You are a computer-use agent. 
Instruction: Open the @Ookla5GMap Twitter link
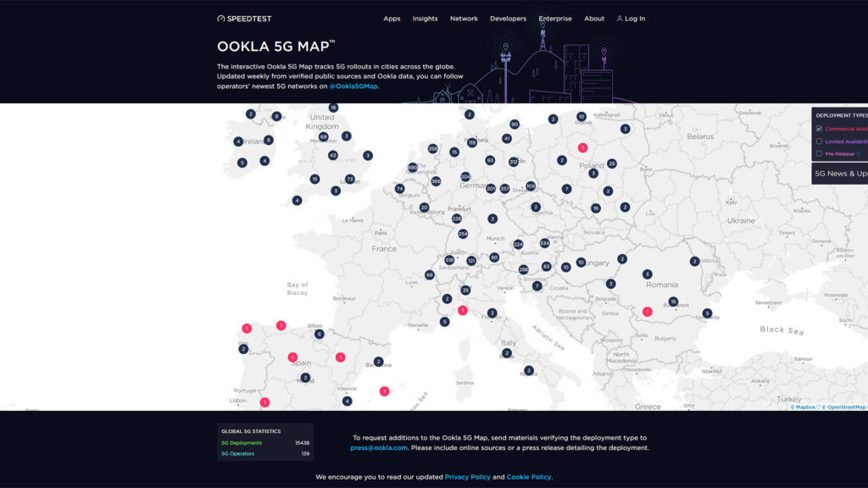click(x=353, y=86)
